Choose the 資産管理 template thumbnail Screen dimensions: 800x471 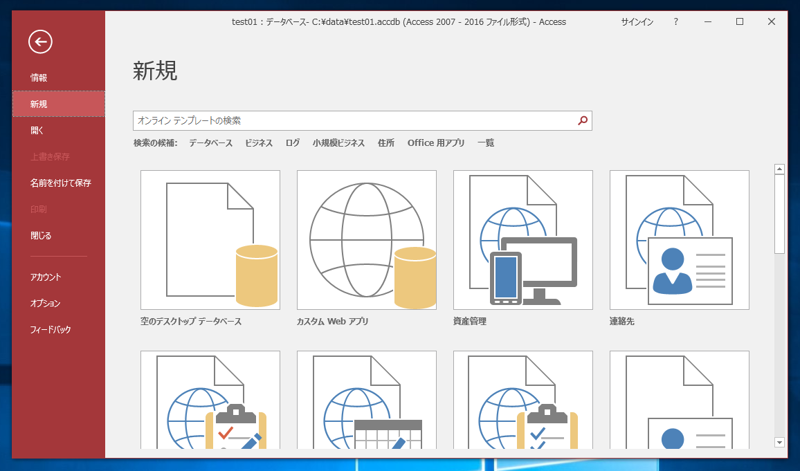523,240
